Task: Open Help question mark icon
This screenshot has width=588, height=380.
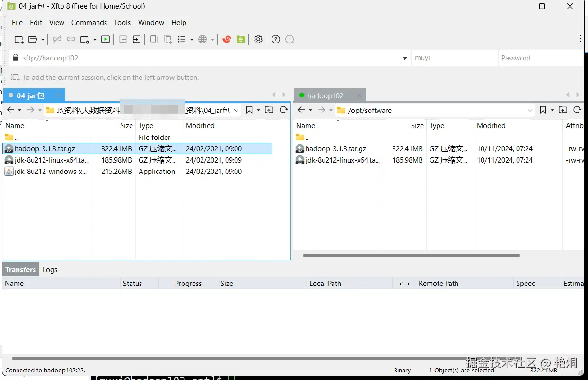Action: pos(276,40)
